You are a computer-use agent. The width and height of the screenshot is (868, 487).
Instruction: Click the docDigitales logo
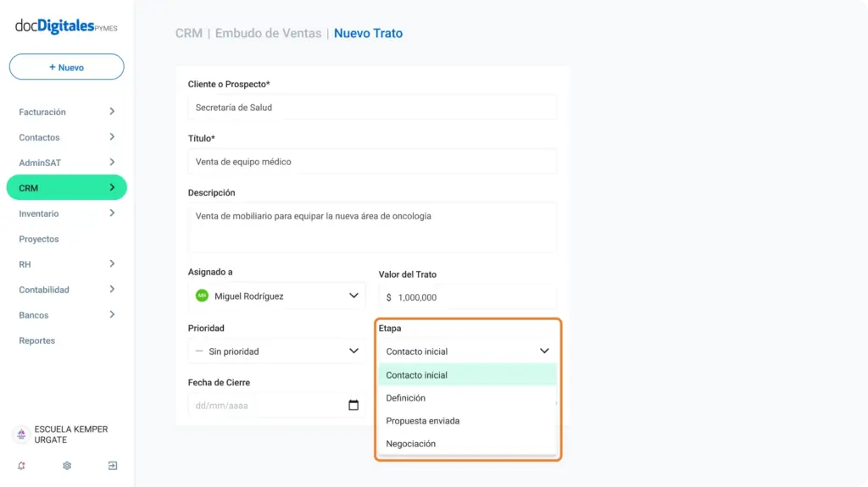click(x=66, y=26)
